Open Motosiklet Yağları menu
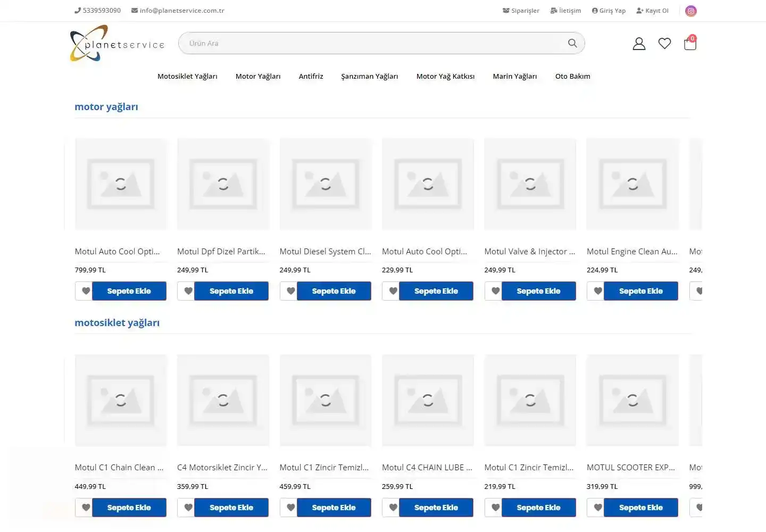This screenshot has height=532, width=766. tap(187, 76)
